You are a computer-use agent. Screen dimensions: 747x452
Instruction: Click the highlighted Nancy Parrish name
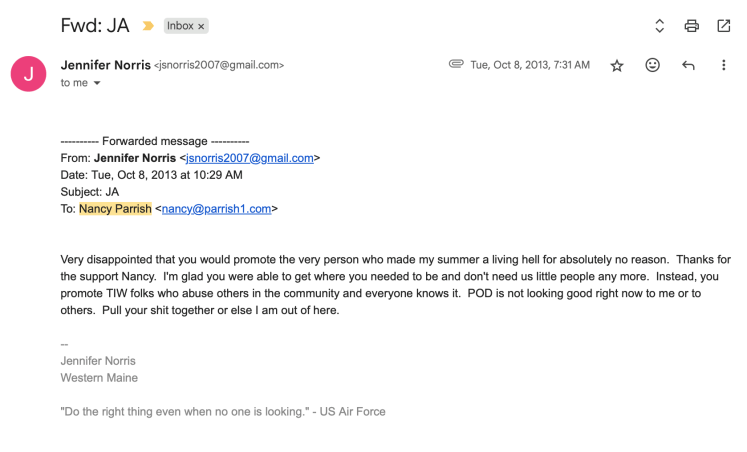[115, 209]
